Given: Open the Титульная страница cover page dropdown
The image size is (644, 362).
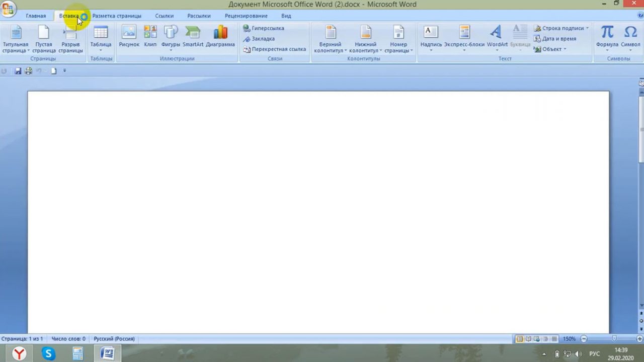Looking at the screenshot, I should (x=16, y=39).
